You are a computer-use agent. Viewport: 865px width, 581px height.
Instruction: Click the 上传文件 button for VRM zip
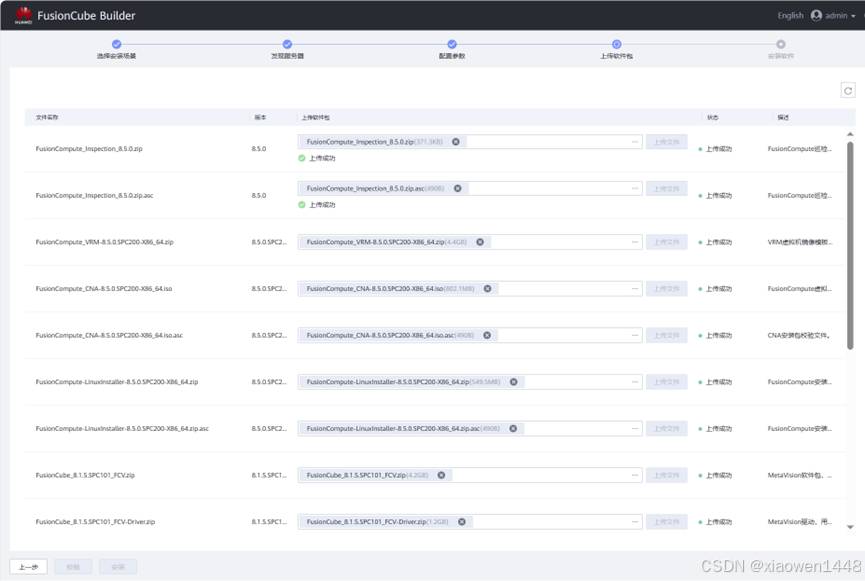pyautogui.click(x=666, y=242)
